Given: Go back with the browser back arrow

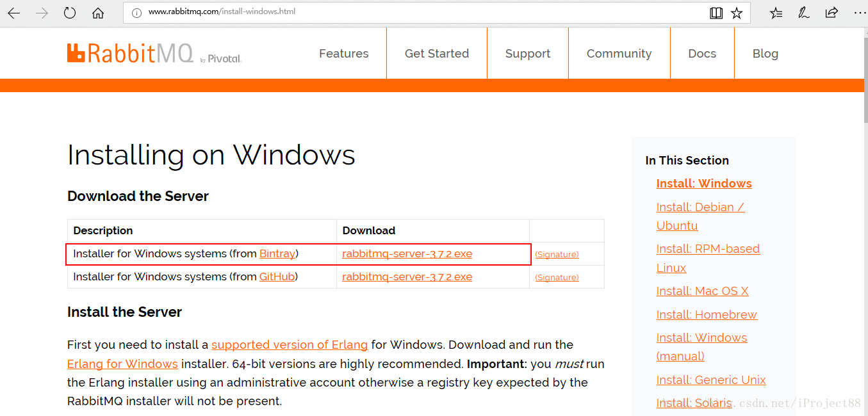Looking at the screenshot, I should pyautogui.click(x=14, y=13).
